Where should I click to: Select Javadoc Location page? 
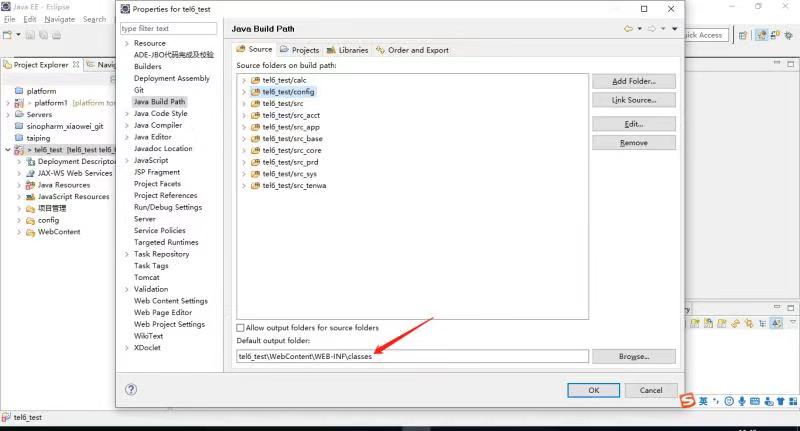coord(163,148)
